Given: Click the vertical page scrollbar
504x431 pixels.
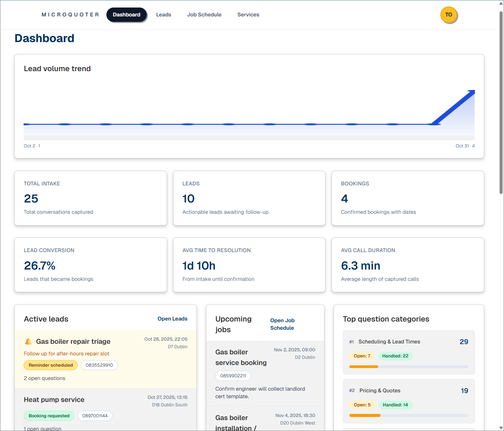Looking at the screenshot, I should tap(501, 103).
